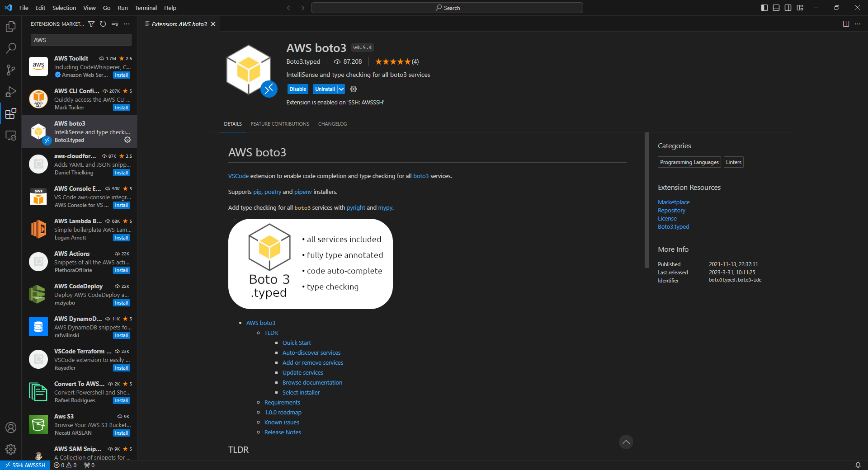This screenshot has width=868, height=470.
Task: Select the Linters category tag
Action: click(733, 162)
